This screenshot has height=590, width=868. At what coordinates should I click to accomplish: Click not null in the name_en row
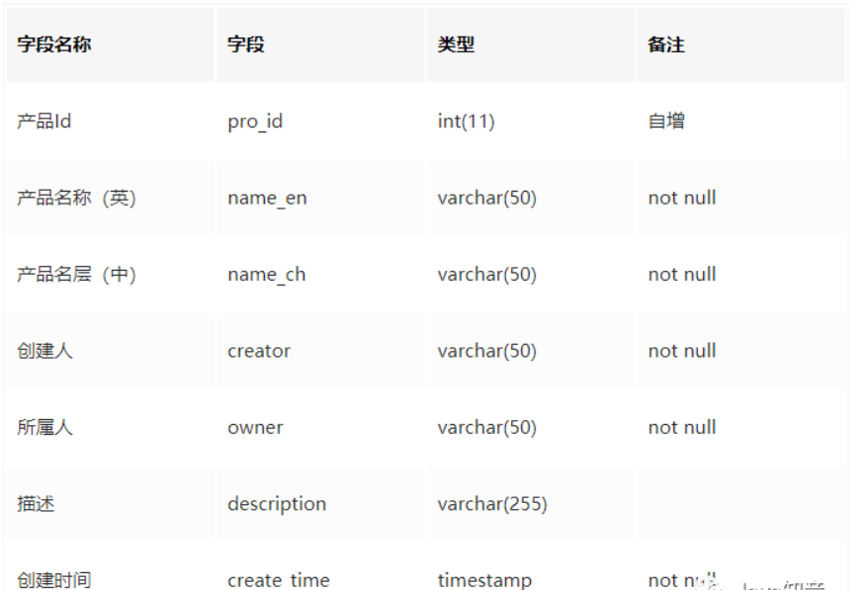click(741, 198)
